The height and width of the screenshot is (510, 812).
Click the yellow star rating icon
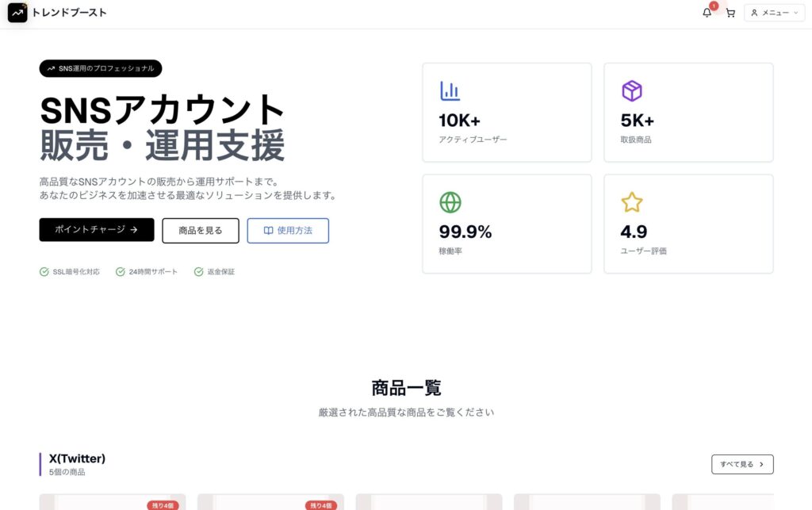coord(631,202)
